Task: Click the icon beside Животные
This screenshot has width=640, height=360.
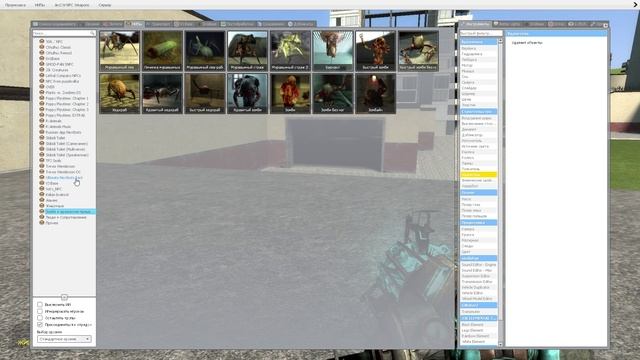Action: pyautogui.click(x=42, y=206)
